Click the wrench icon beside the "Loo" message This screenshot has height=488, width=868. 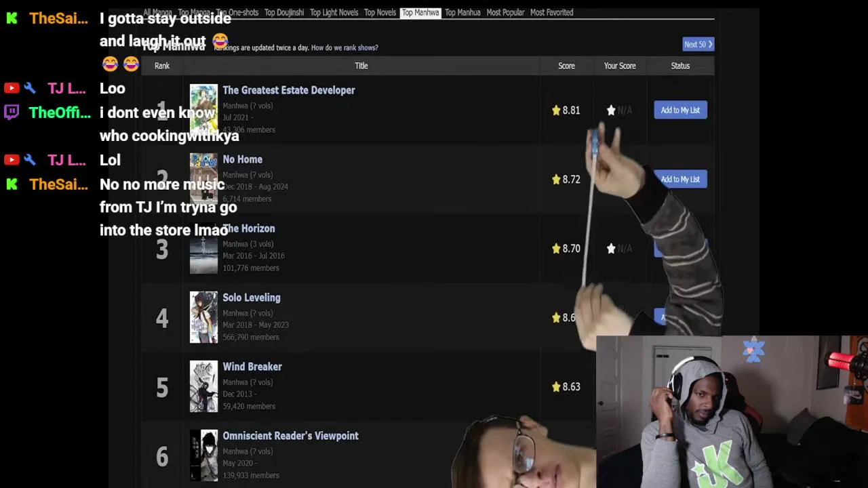click(x=29, y=88)
